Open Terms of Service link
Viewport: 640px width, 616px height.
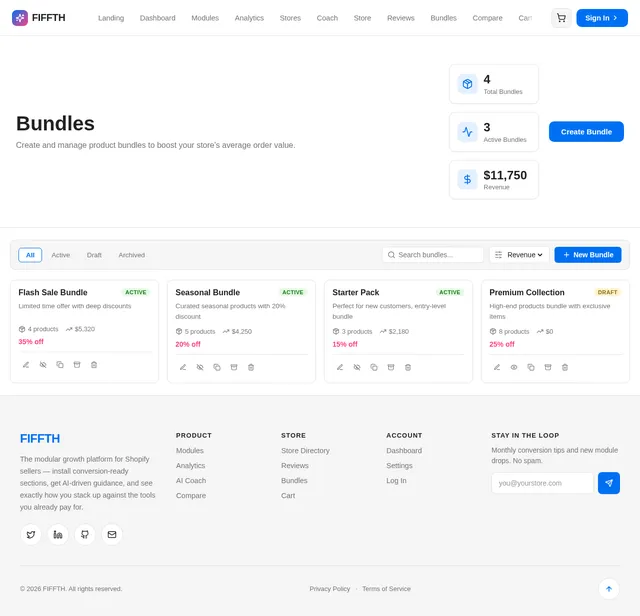[386, 589]
